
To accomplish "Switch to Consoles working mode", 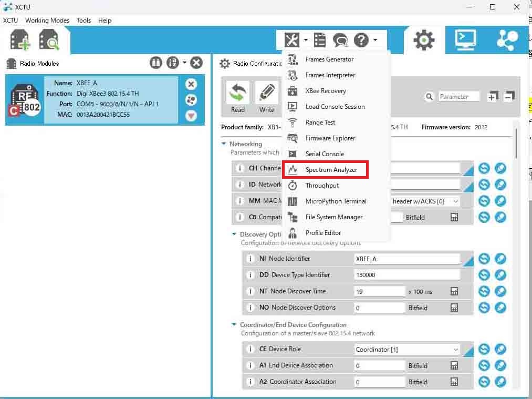I will click(465, 40).
